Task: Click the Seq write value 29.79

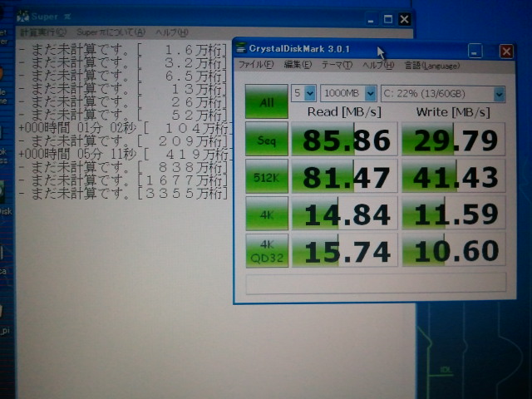Action: pos(454,140)
